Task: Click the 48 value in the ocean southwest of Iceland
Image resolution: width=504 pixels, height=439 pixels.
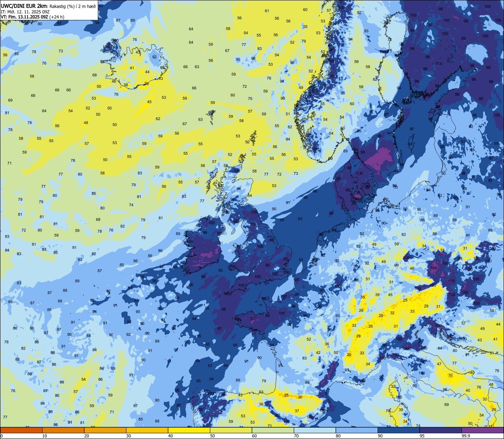Action: pos(86,123)
